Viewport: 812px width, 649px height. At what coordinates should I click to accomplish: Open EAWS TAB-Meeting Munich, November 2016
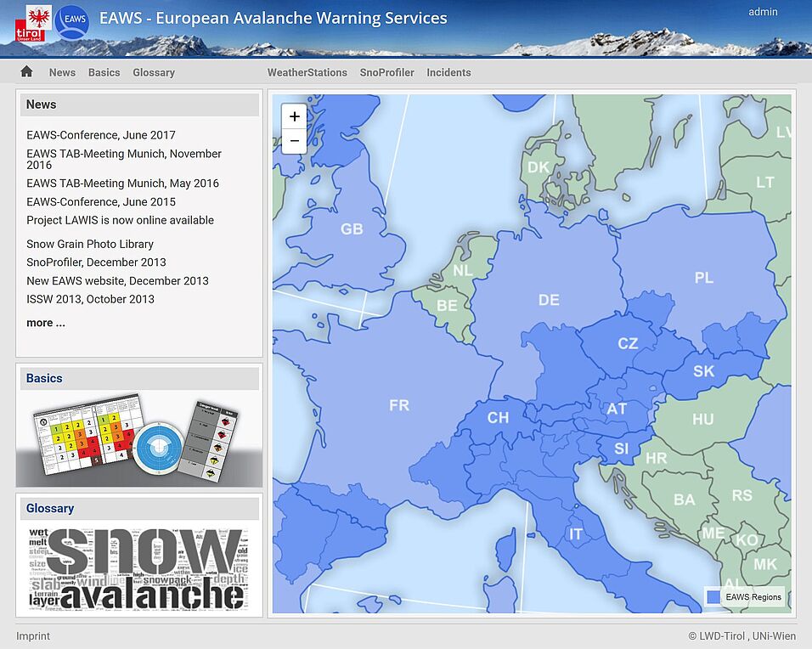(x=124, y=159)
